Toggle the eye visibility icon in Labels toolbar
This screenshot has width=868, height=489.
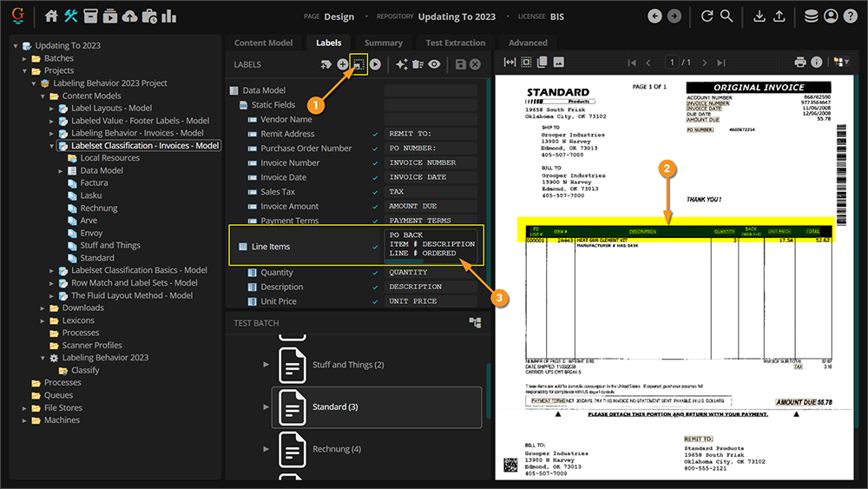click(434, 64)
